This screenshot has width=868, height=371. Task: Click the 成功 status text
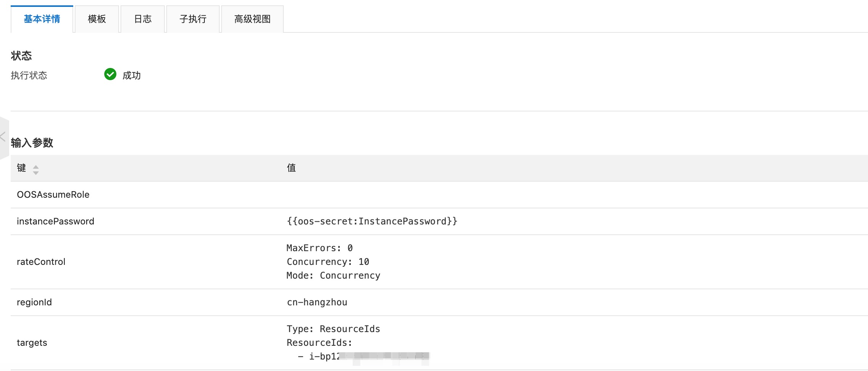132,76
